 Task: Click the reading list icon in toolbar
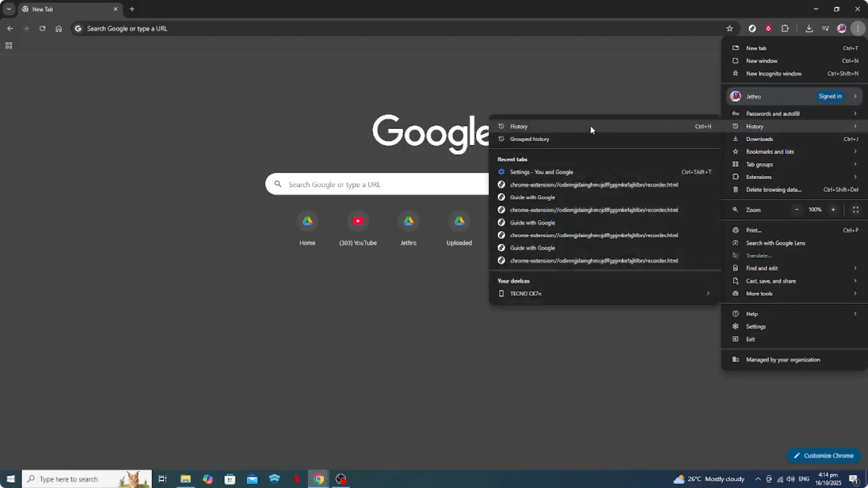[x=826, y=28]
